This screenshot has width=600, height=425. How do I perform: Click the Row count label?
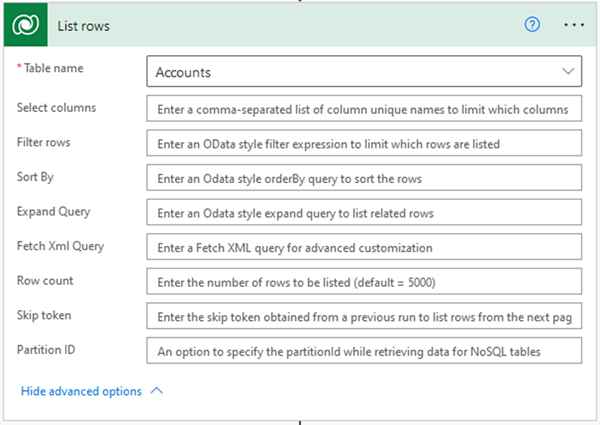(45, 281)
